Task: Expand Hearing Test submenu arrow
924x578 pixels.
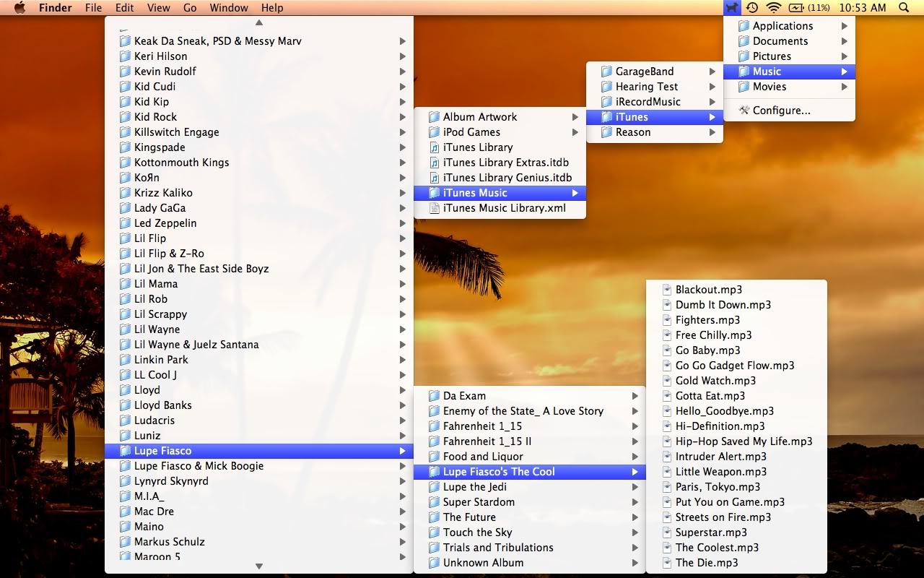Action: click(x=712, y=87)
